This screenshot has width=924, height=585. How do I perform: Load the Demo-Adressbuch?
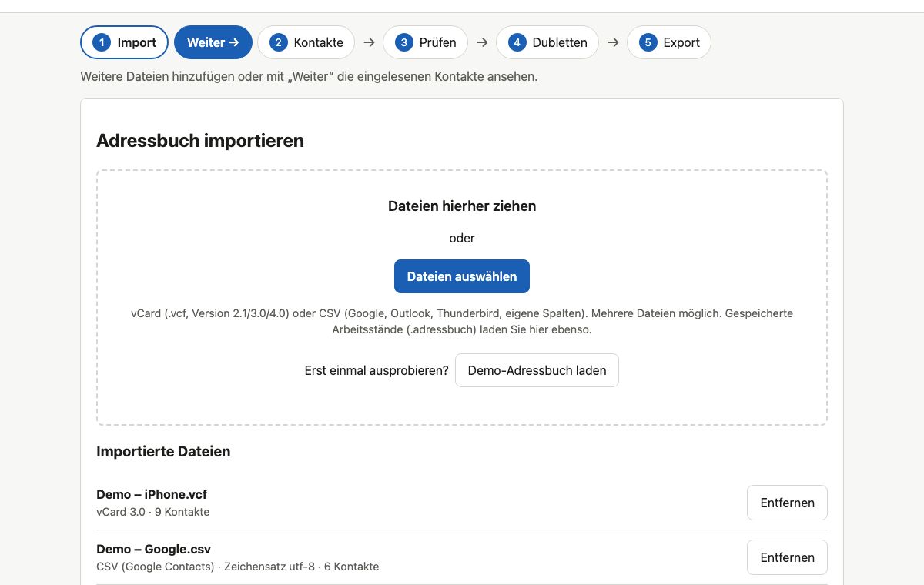[x=537, y=370]
